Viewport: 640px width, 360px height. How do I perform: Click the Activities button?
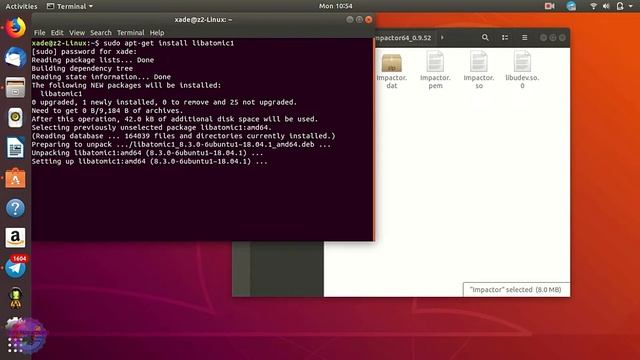(x=21, y=6)
